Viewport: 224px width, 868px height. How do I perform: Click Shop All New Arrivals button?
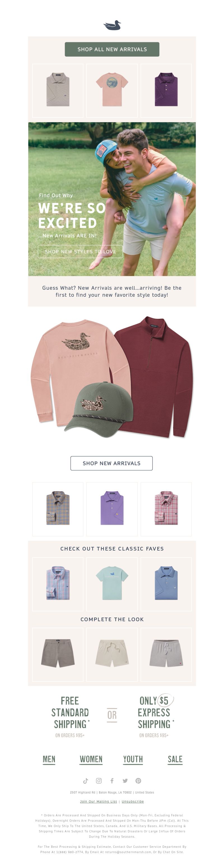pyautogui.click(x=112, y=49)
